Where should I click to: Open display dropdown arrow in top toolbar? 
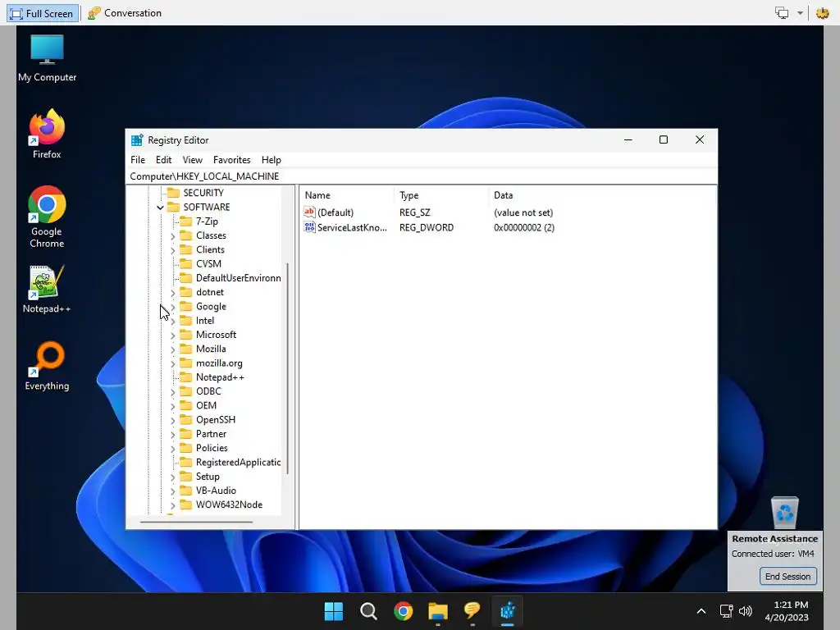pos(800,13)
